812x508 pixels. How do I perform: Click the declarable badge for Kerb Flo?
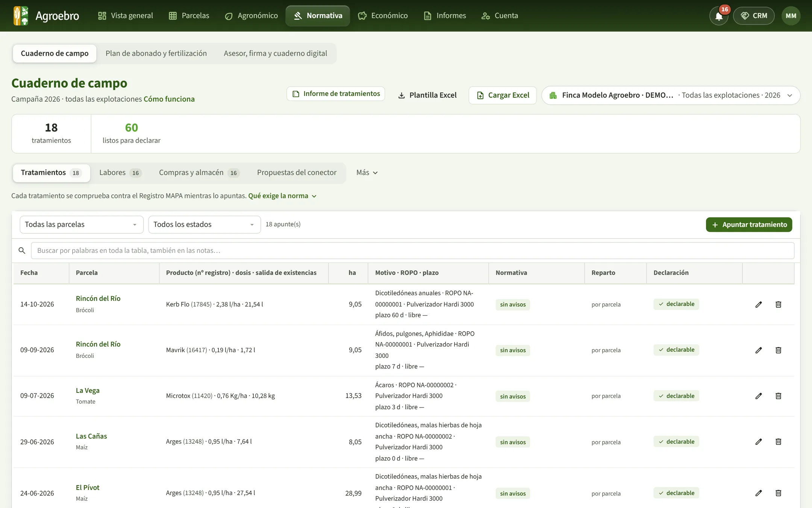[x=676, y=304]
